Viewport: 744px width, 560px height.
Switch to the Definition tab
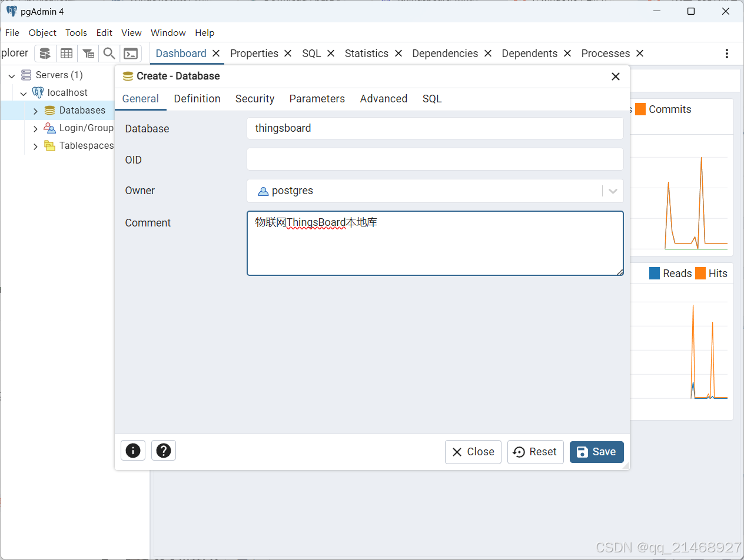point(197,99)
